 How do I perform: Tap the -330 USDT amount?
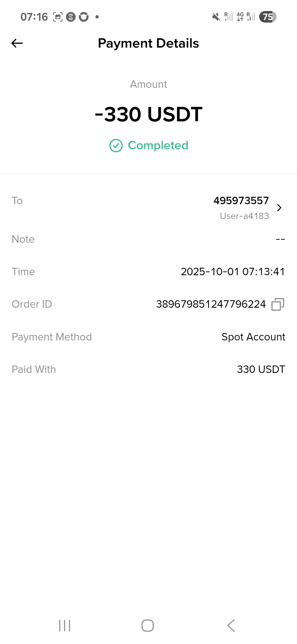pos(148,114)
